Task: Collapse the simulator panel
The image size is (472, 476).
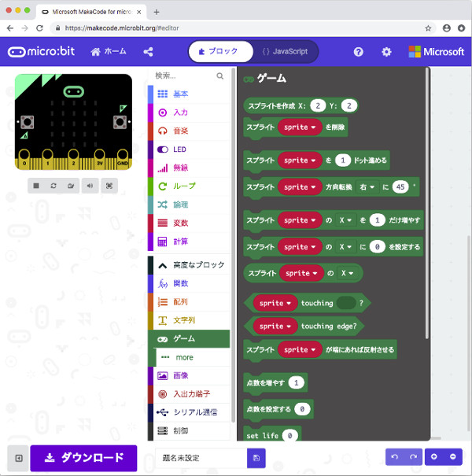Action: (x=19, y=458)
